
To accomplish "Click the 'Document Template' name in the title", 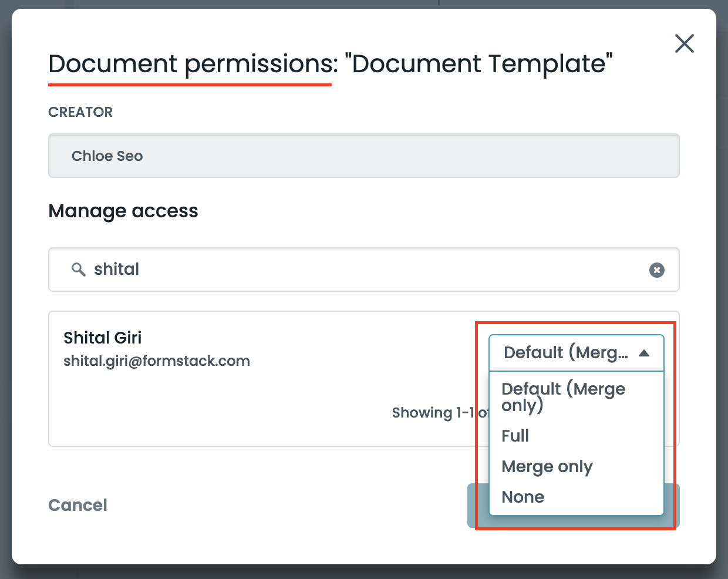I will [x=479, y=63].
